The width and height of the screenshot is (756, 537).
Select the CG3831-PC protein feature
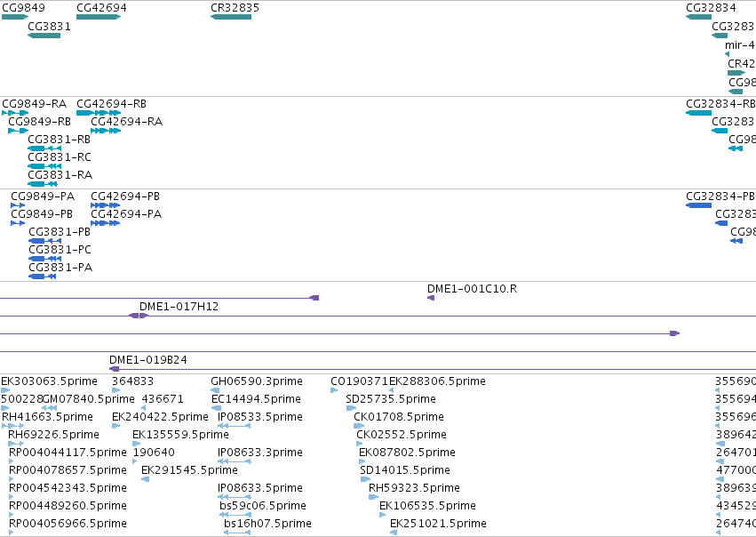click(44, 259)
